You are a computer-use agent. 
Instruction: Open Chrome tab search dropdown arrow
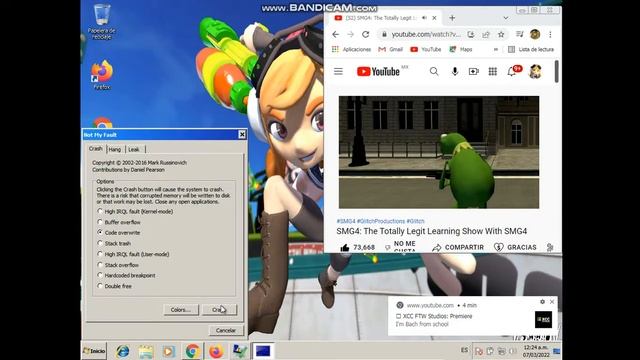click(506, 18)
